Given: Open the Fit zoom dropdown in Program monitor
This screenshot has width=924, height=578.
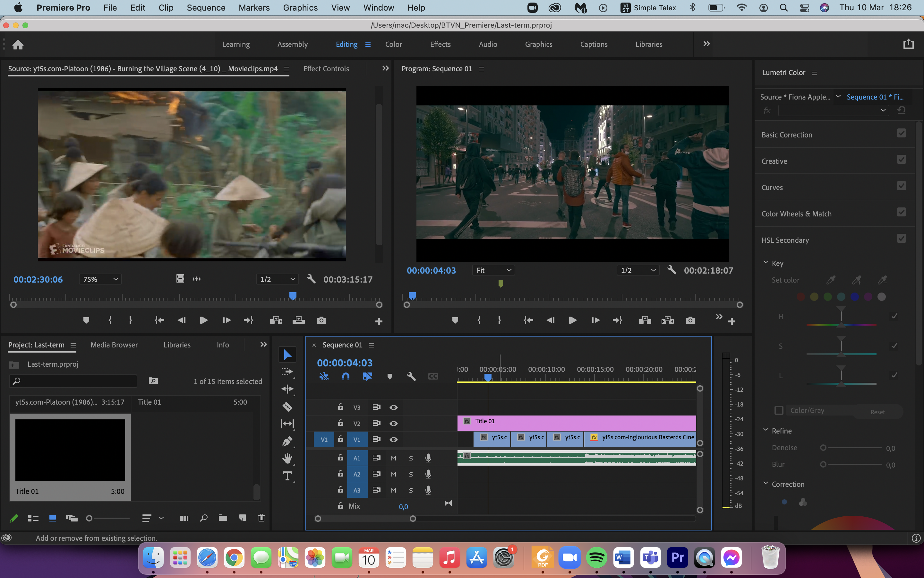Looking at the screenshot, I should coord(493,270).
